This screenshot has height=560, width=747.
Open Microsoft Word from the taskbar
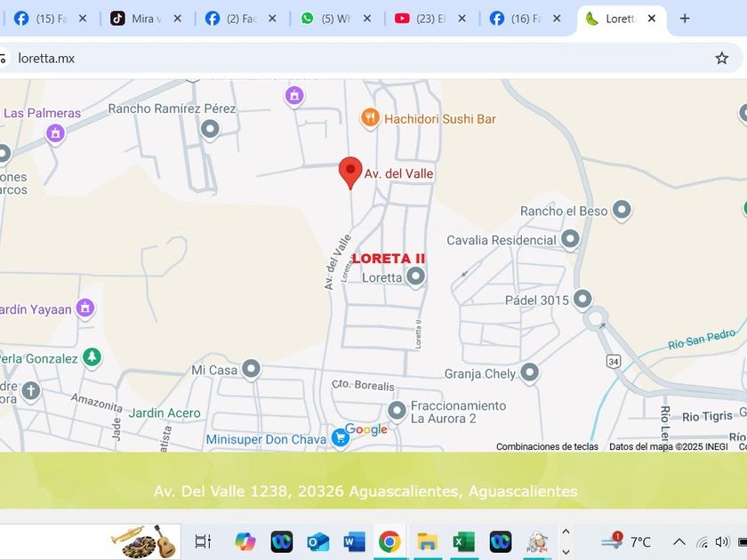(354, 541)
